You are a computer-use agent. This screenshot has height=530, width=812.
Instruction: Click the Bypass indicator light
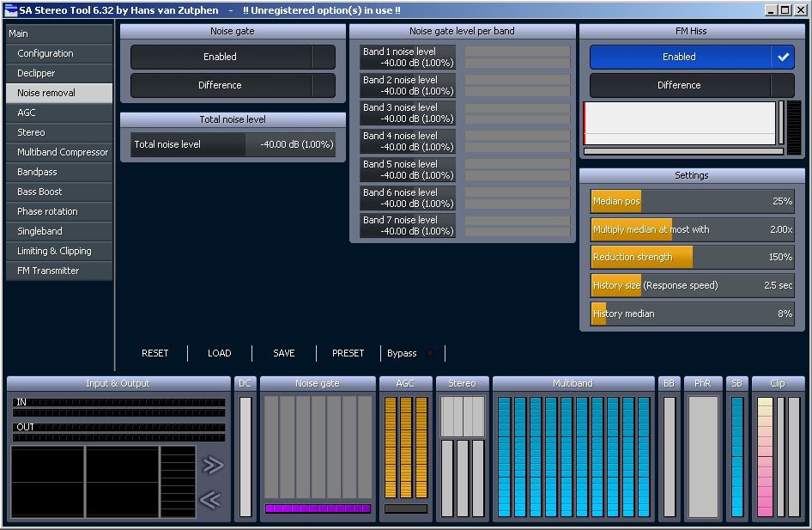coord(430,353)
